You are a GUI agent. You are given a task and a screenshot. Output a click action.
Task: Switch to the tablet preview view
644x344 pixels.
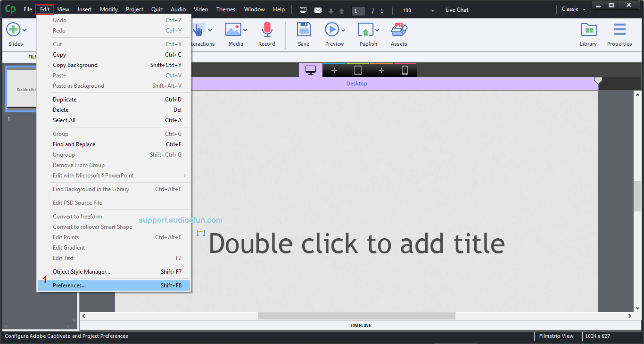357,70
